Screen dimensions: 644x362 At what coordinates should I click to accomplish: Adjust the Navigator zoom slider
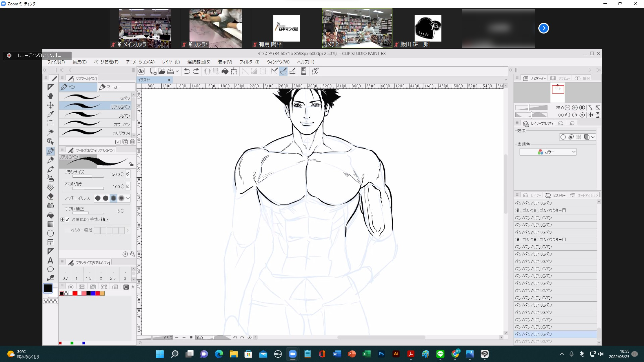point(531,108)
